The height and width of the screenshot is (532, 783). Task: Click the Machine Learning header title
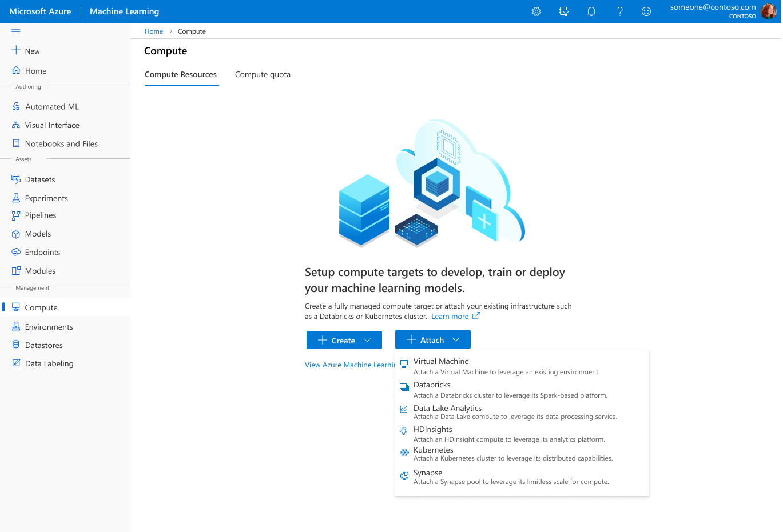[124, 11]
